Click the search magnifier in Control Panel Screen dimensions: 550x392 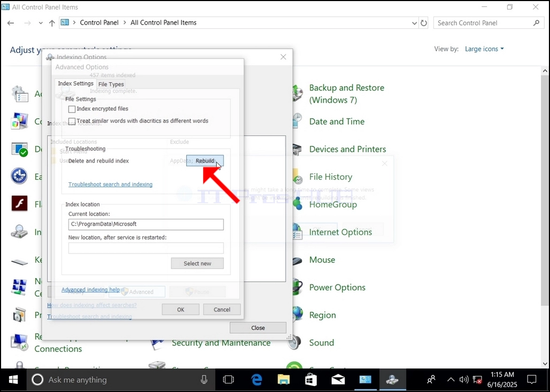(536, 23)
